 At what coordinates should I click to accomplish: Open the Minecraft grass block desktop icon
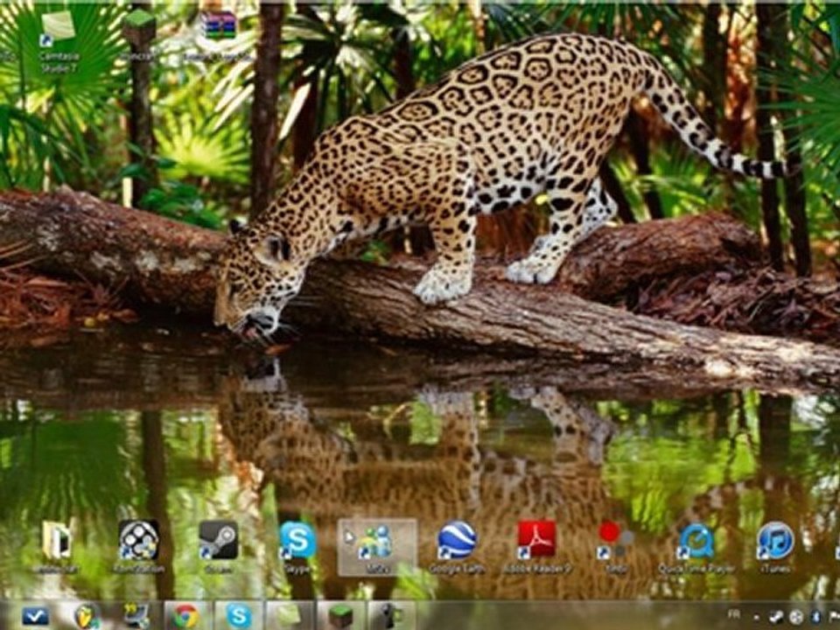click(139, 35)
